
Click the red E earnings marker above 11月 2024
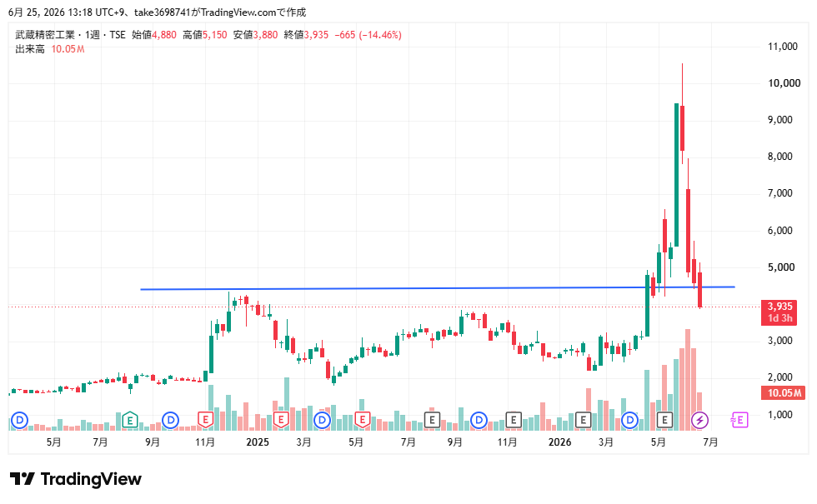[x=205, y=420]
